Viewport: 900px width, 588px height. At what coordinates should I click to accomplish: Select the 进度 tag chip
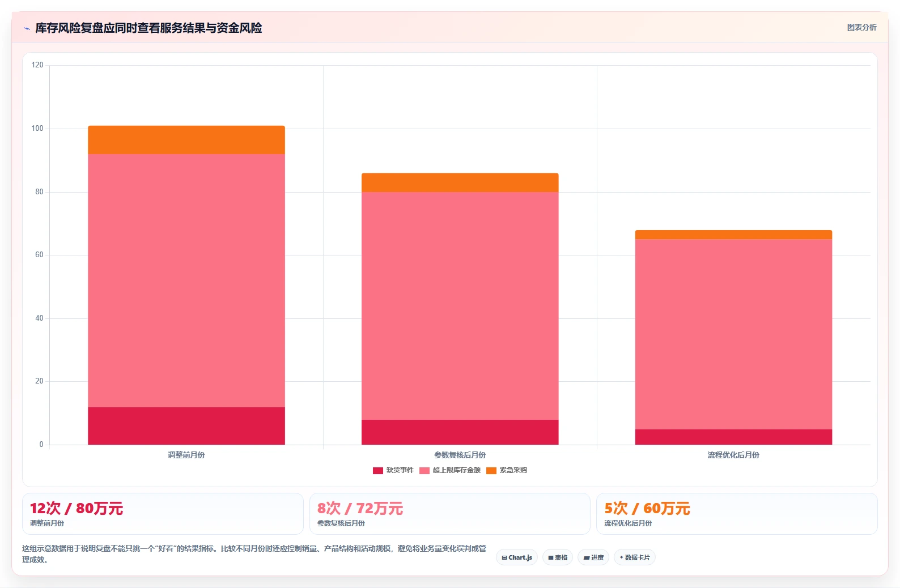point(593,557)
